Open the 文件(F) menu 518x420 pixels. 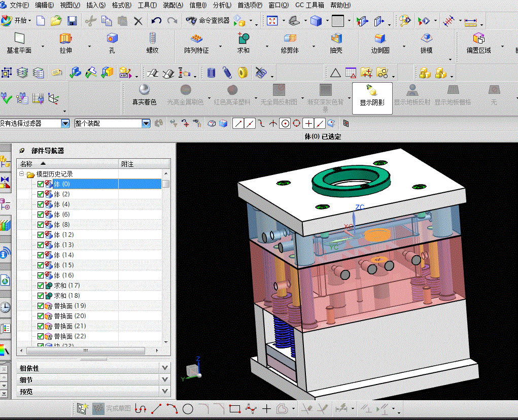click(x=18, y=5)
